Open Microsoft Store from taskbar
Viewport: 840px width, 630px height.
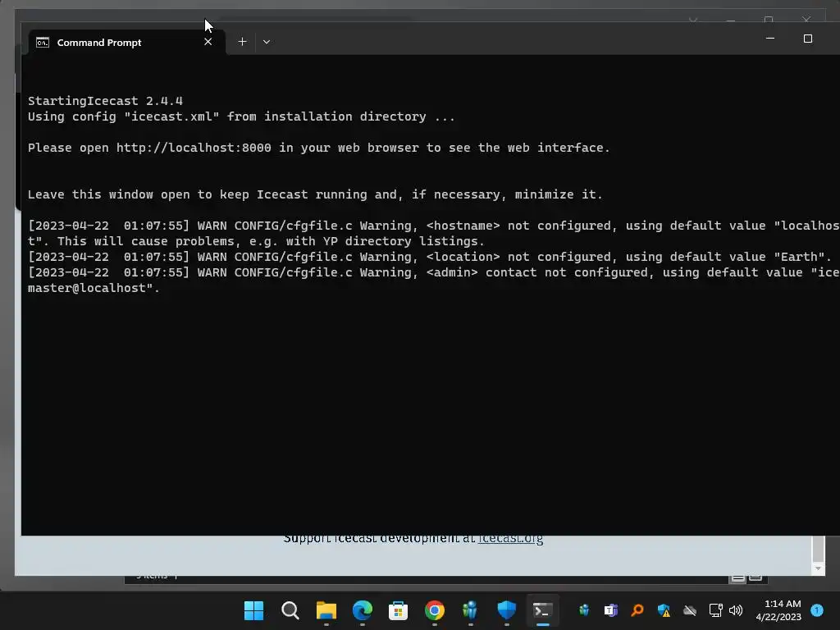(x=398, y=610)
